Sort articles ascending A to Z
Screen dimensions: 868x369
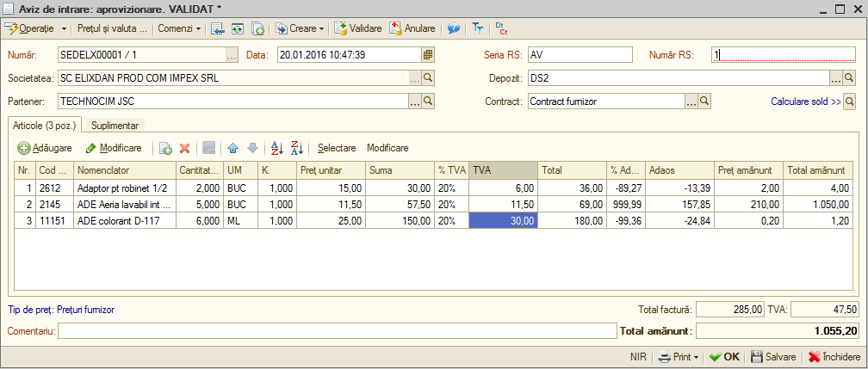coord(276,148)
